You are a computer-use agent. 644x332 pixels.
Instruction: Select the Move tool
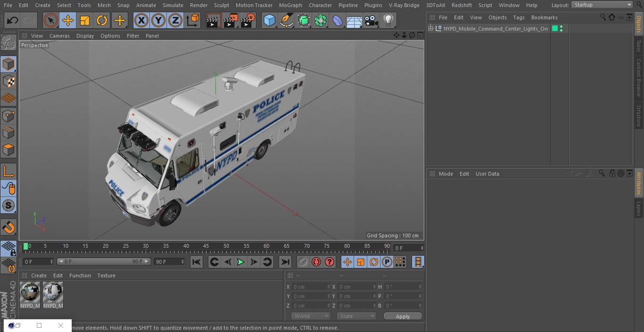68,20
